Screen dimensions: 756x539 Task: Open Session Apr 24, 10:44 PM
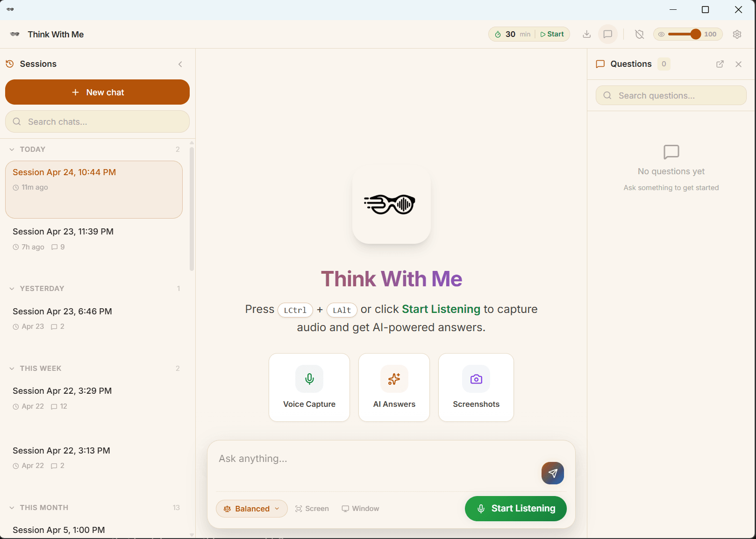tap(94, 190)
